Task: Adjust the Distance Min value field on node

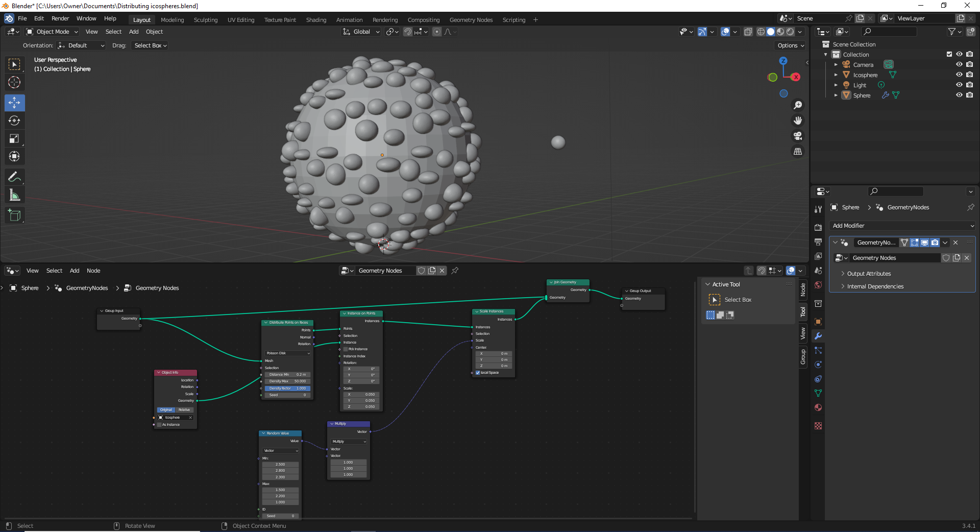Action: pyautogui.click(x=287, y=375)
